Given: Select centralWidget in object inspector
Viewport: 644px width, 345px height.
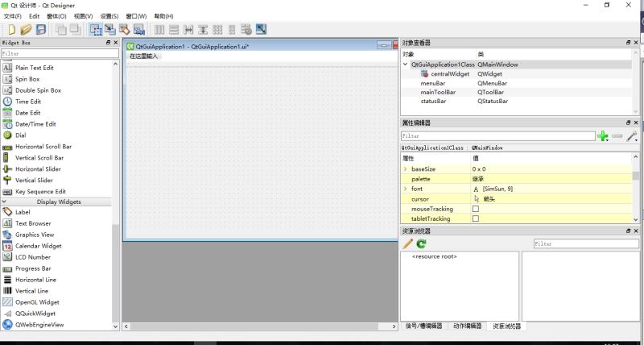Looking at the screenshot, I should [450, 74].
